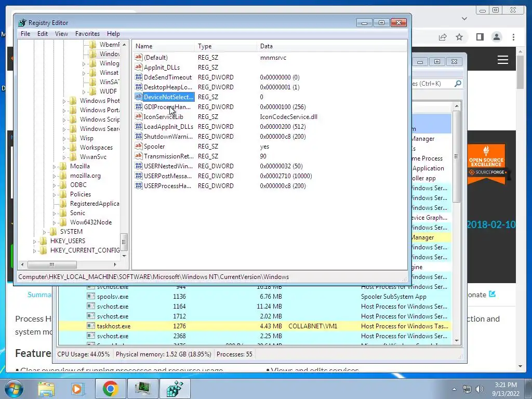
Task: Click the USERPostMessa... DWORD icon
Action: click(x=138, y=176)
